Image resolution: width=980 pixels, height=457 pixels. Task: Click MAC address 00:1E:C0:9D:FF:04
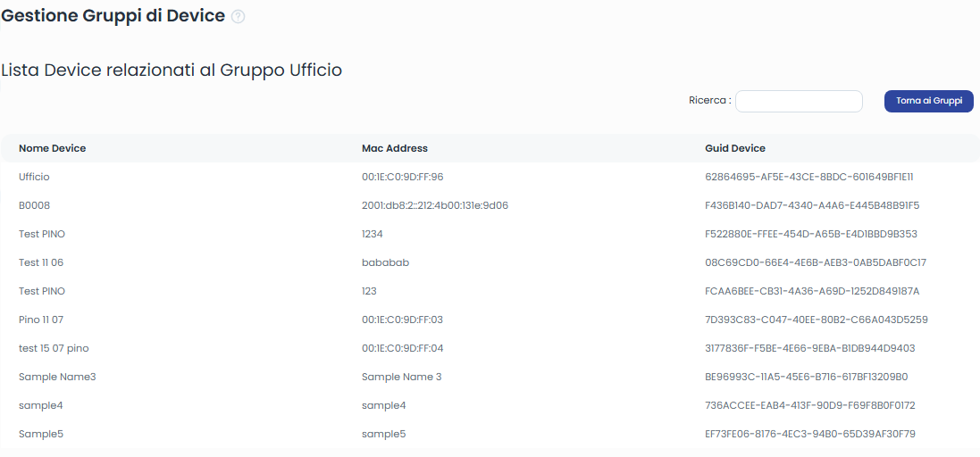click(x=403, y=348)
